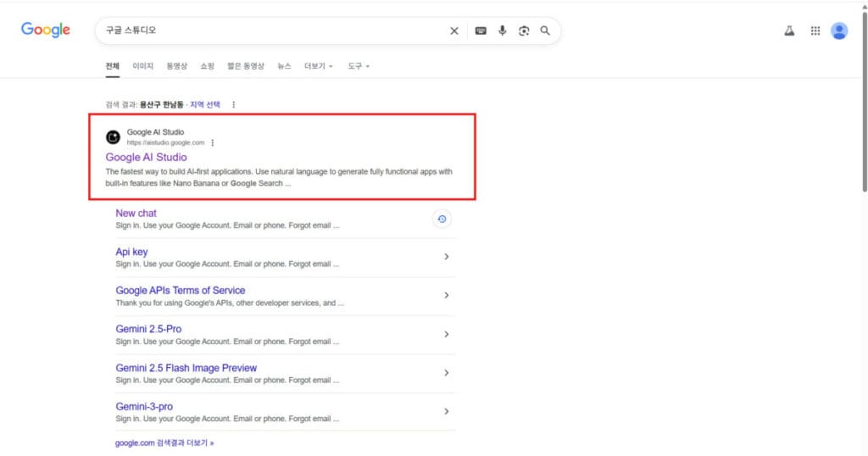Screen dimensions: 868x456
Task: Open Google Lens image search
Action: point(524,31)
